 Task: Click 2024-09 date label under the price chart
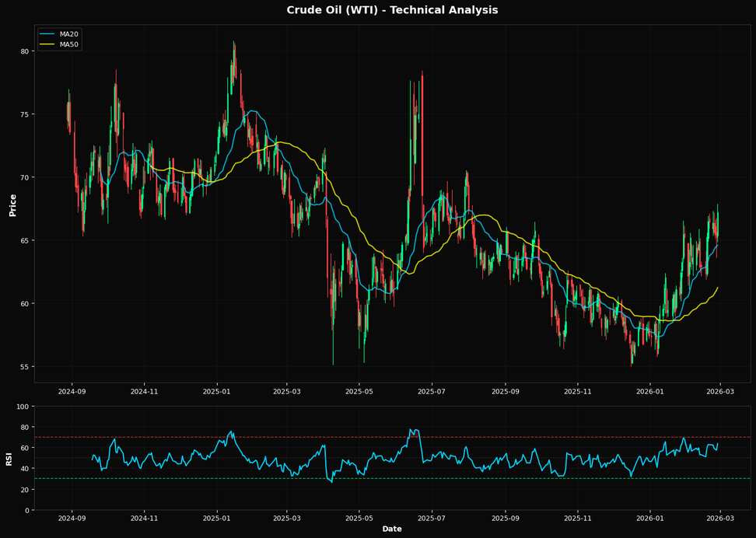coord(72,391)
